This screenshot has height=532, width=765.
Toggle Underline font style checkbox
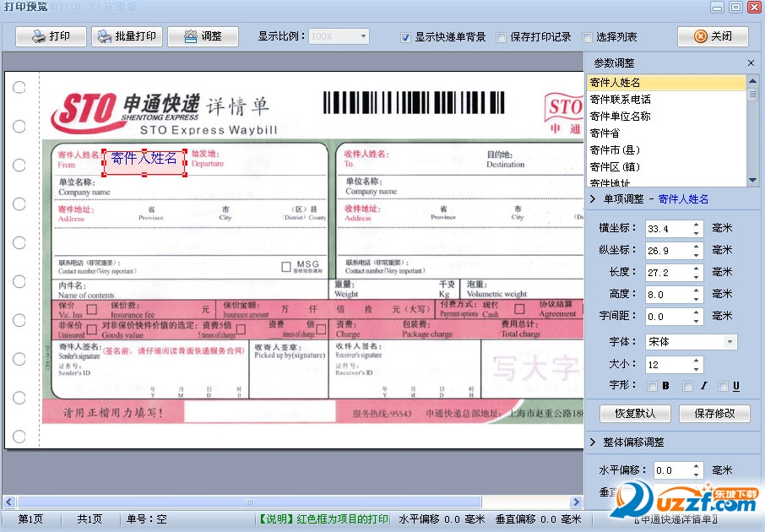(723, 387)
